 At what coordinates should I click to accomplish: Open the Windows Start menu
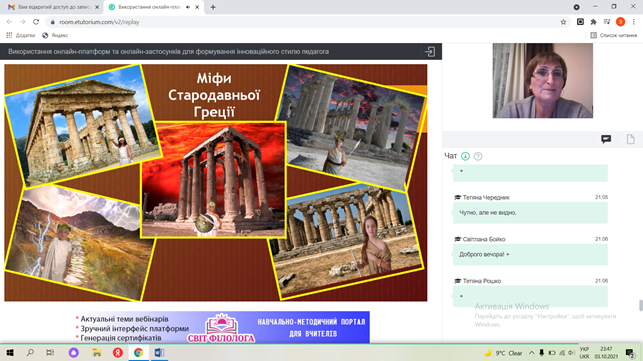(x=10, y=353)
